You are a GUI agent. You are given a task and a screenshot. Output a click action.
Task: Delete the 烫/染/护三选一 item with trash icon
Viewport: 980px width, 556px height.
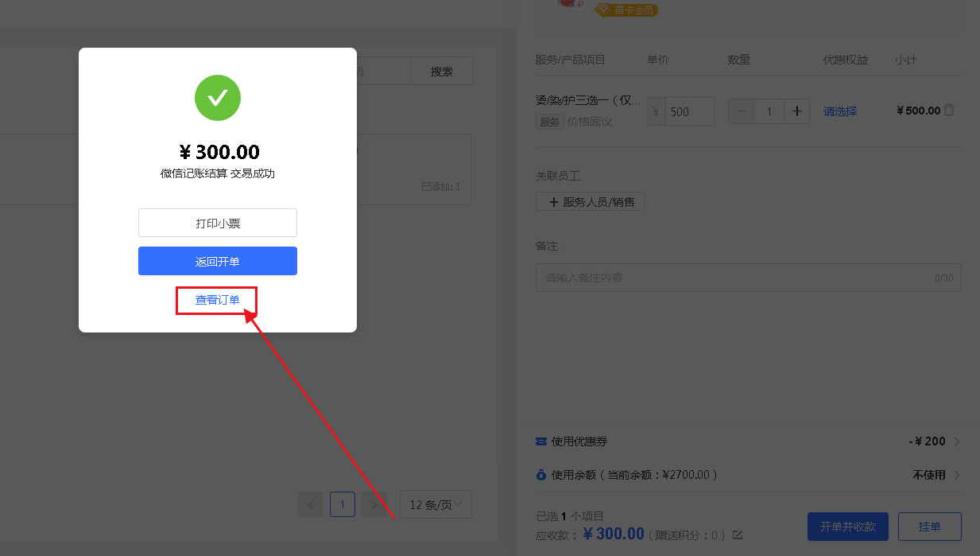[x=949, y=111]
